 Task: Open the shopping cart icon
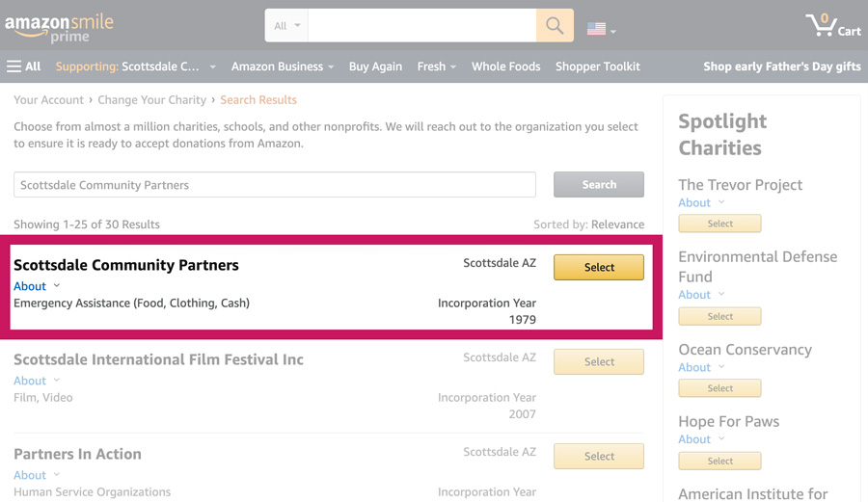coord(833,25)
